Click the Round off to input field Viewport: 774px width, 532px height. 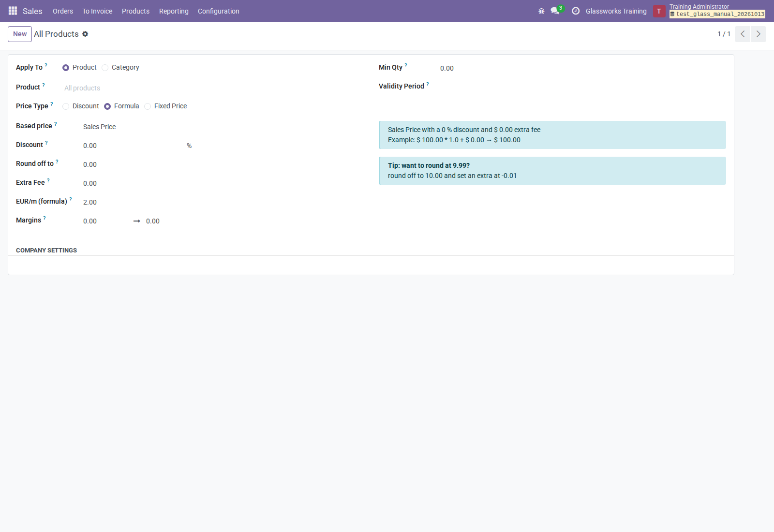138,164
